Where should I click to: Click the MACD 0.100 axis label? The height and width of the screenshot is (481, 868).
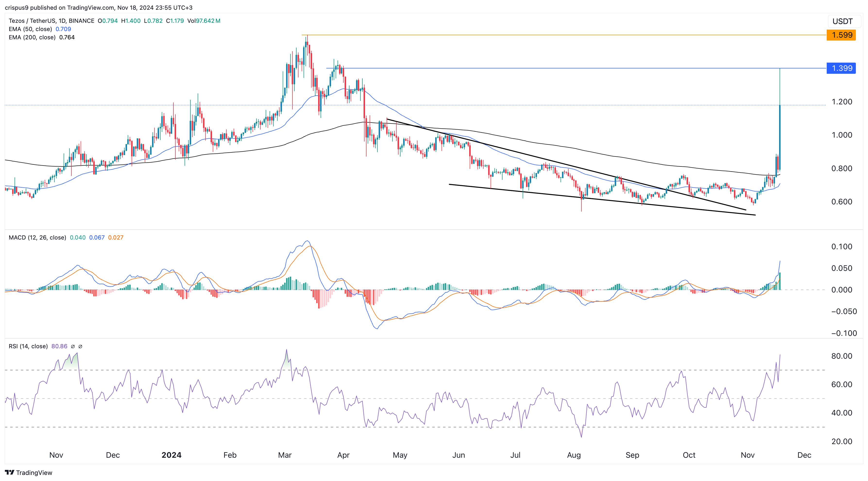842,247
